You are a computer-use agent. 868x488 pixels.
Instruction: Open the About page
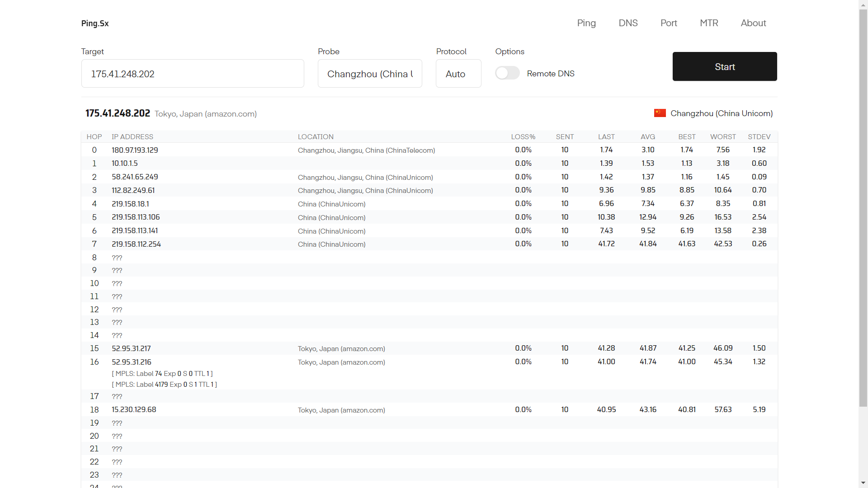pos(753,23)
